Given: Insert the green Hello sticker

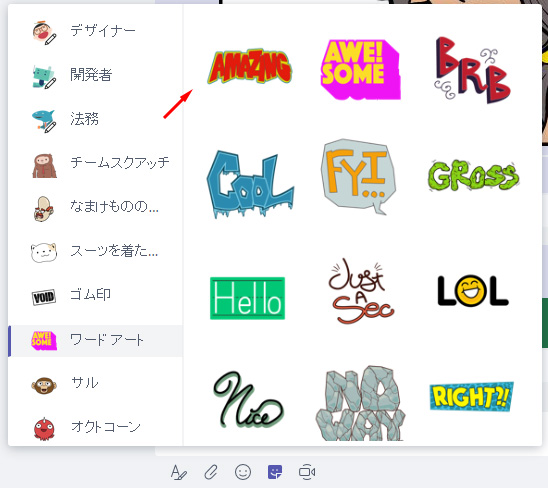Looking at the screenshot, I should (x=247, y=298).
